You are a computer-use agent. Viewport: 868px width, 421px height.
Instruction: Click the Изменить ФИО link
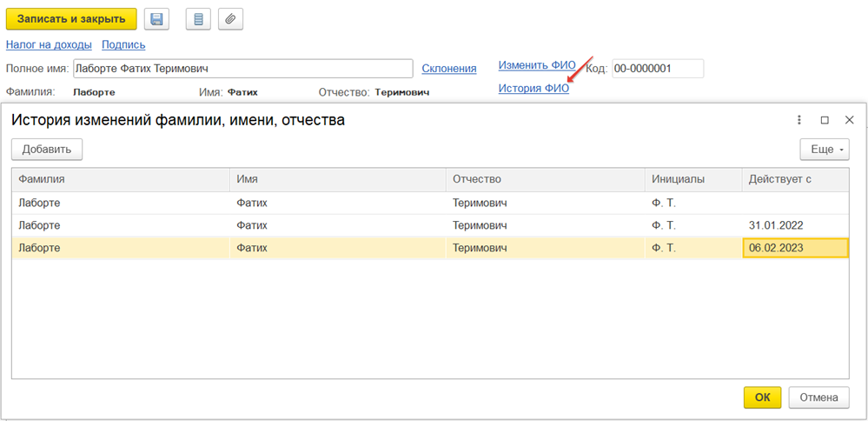point(536,65)
